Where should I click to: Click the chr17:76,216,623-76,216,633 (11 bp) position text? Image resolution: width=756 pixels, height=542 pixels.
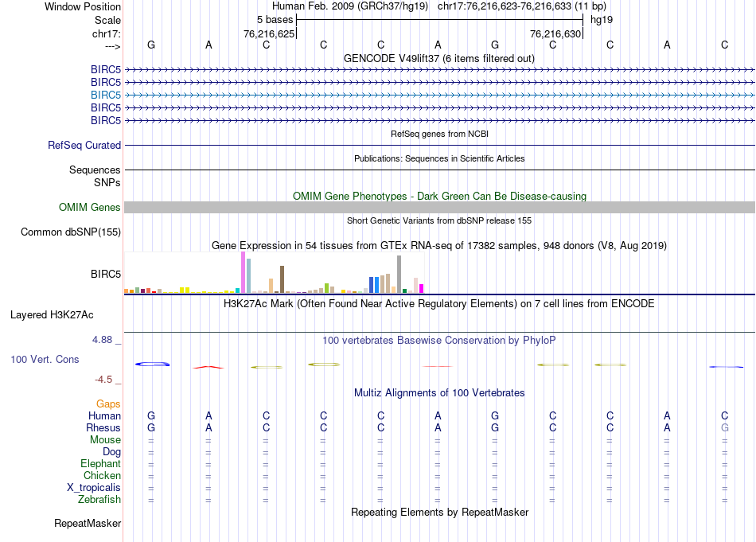[x=522, y=6]
